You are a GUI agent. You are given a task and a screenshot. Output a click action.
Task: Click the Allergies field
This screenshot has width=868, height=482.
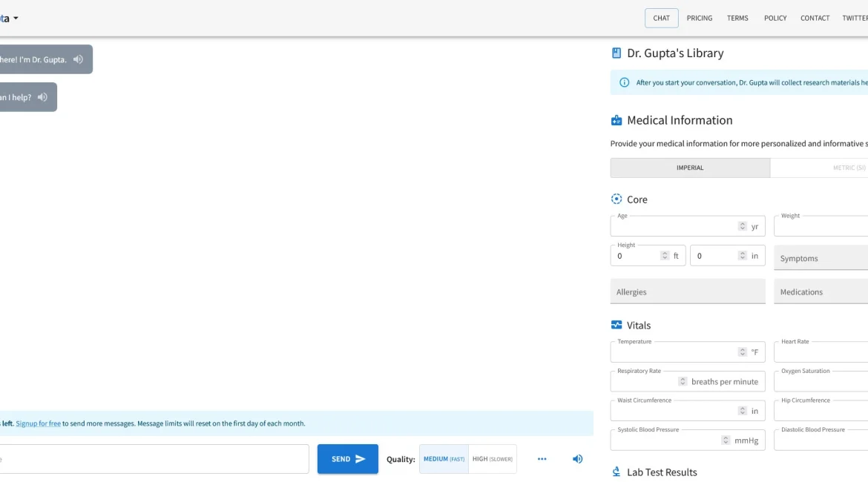688,291
